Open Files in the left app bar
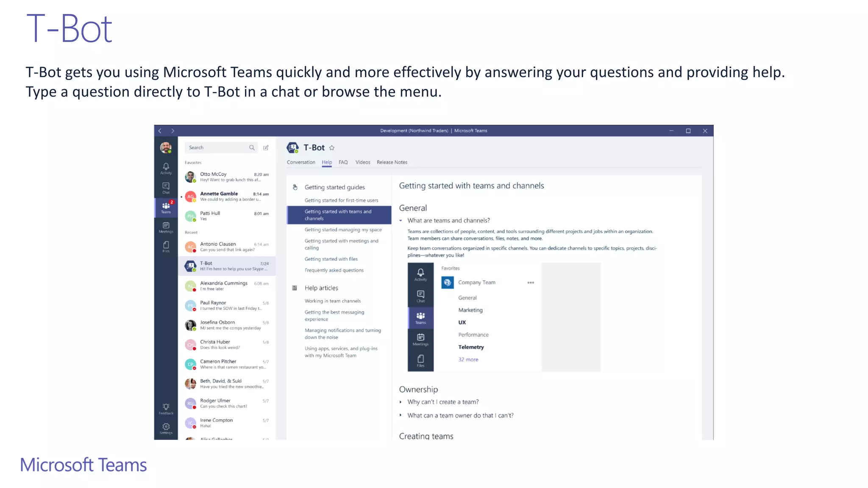Screen dimensions: 868x488 [166, 247]
